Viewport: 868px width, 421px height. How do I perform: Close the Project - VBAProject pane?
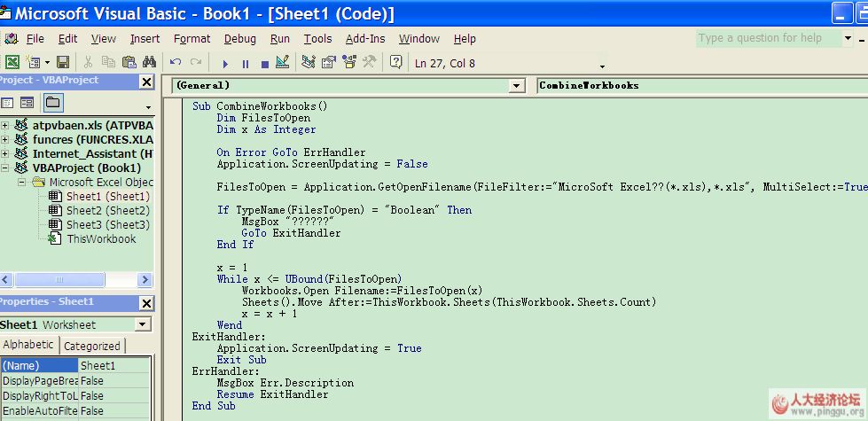[146, 82]
